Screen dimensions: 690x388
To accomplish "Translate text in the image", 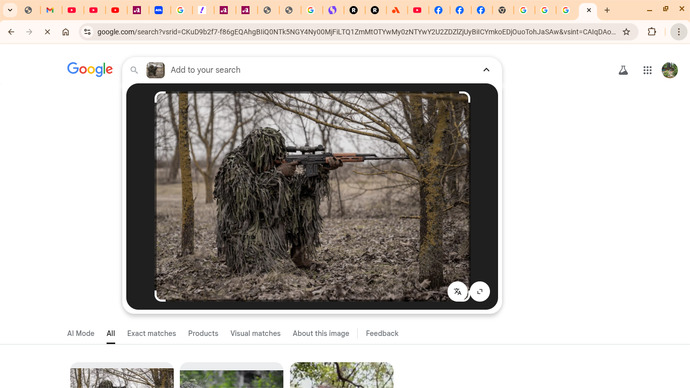I will pos(458,291).
